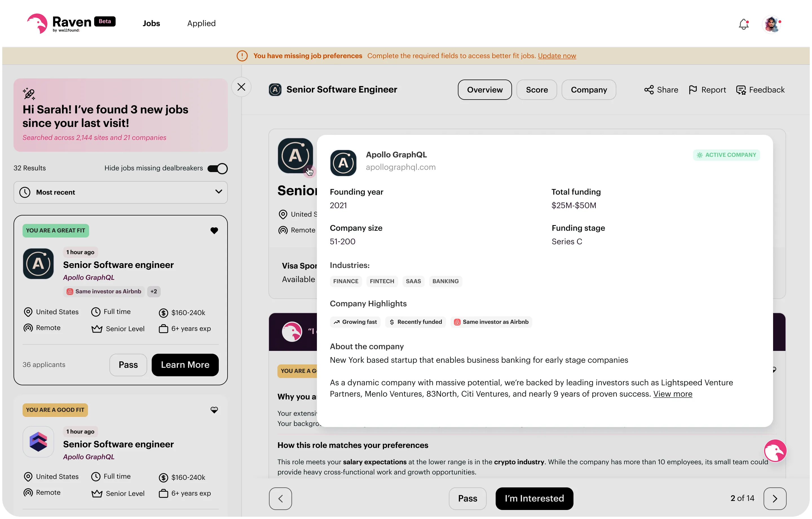The height and width of the screenshot is (519, 812).
Task: Click Apollo logo in company popup
Action: tap(343, 163)
